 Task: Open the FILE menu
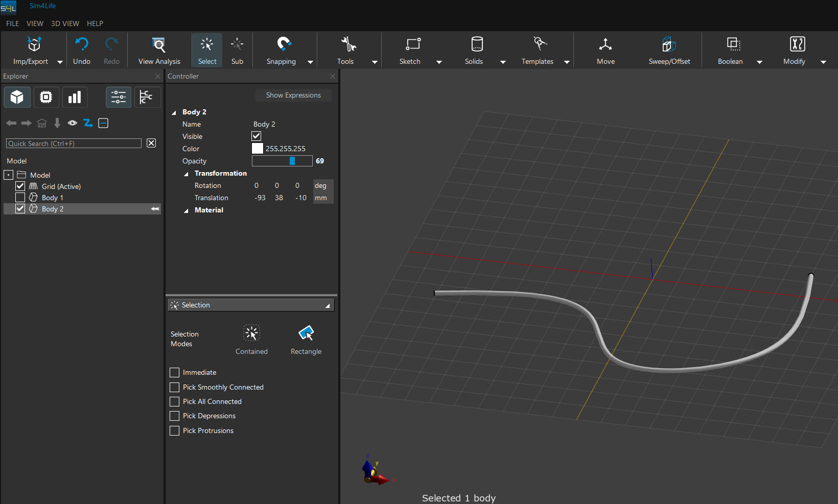point(12,23)
